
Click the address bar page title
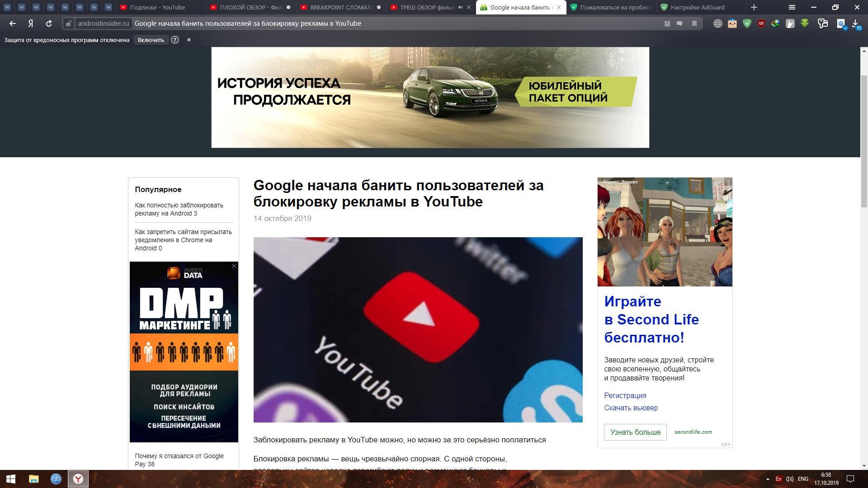point(248,23)
